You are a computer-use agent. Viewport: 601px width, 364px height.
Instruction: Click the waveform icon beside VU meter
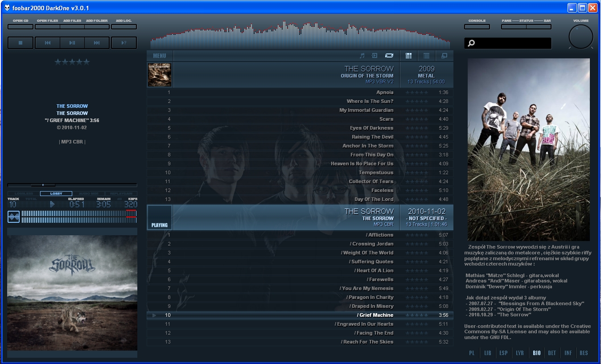click(x=14, y=217)
